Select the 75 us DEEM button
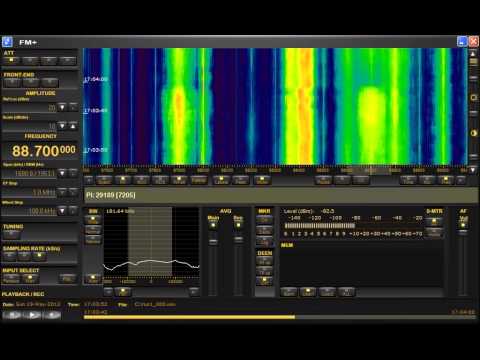Screen dimensions: 480x360 click(264, 272)
